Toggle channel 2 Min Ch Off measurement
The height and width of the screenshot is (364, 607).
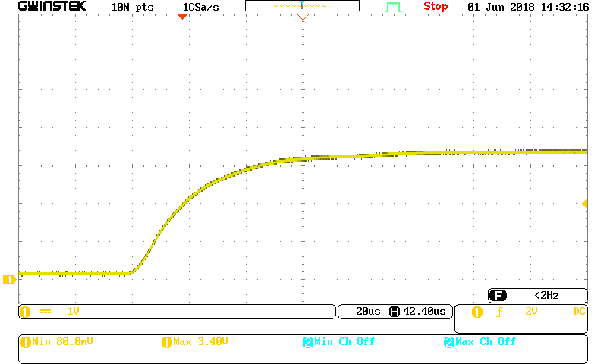(x=338, y=342)
